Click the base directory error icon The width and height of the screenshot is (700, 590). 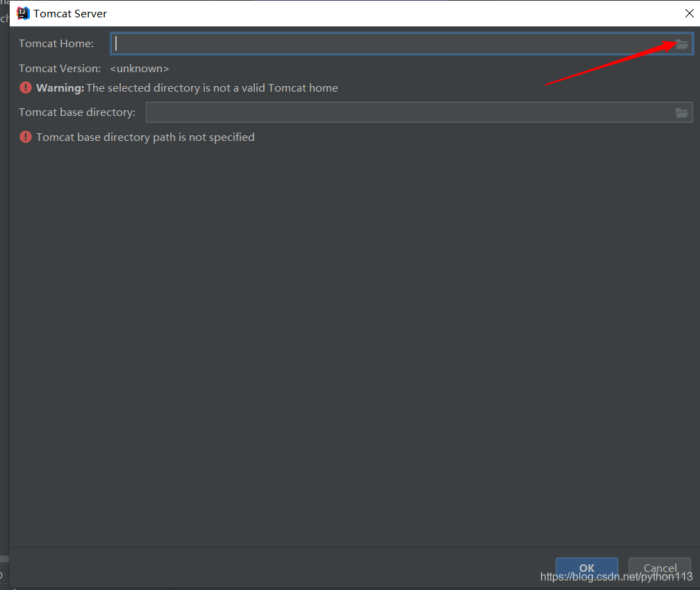pyautogui.click(x=26, y=137)
